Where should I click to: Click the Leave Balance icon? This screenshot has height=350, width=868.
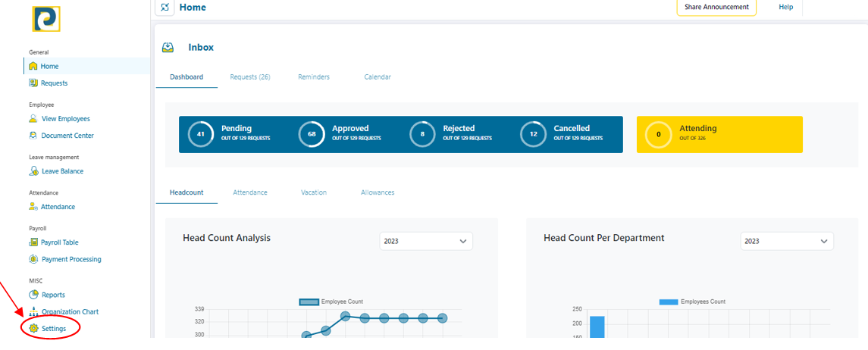click(33, 171)
